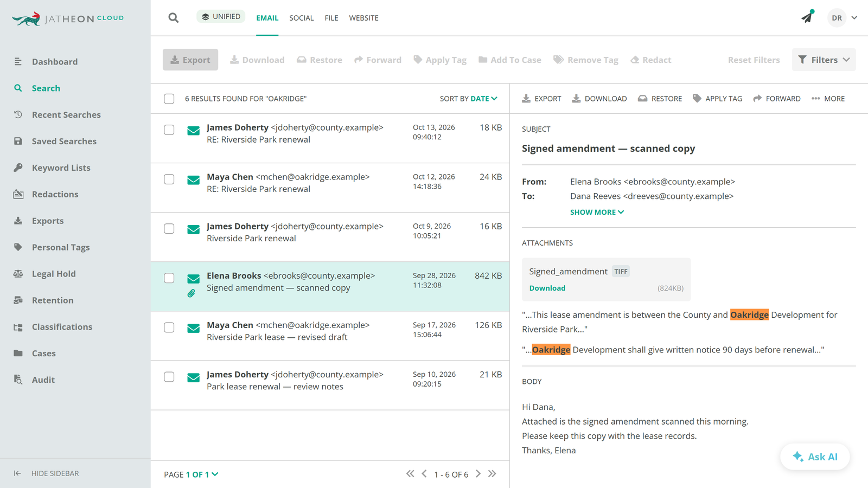The width and height of the screenshot is (868, 488).
Task: Click APPLY TAG in the preview pane
Action: 717,99
